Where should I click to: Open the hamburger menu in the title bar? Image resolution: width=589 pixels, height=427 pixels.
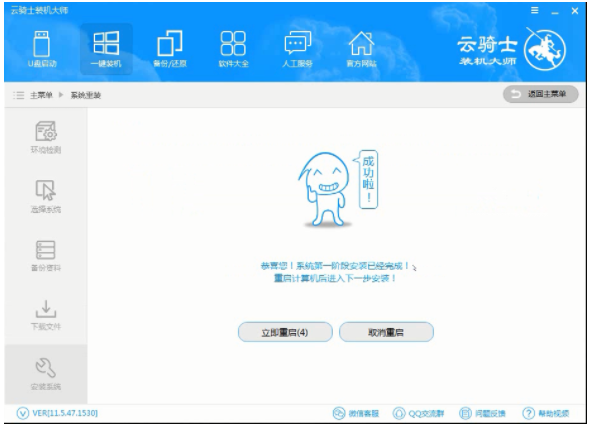535,11
